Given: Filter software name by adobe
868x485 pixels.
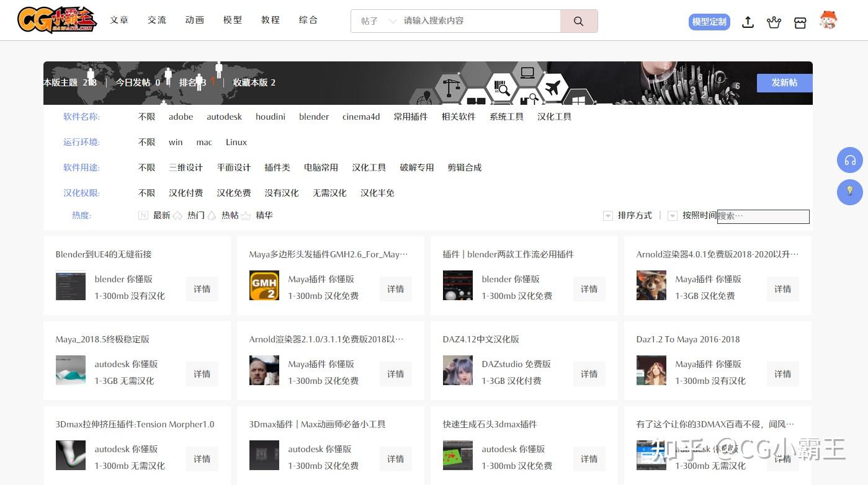Looking at the screenshot, I should pos(181,117).
